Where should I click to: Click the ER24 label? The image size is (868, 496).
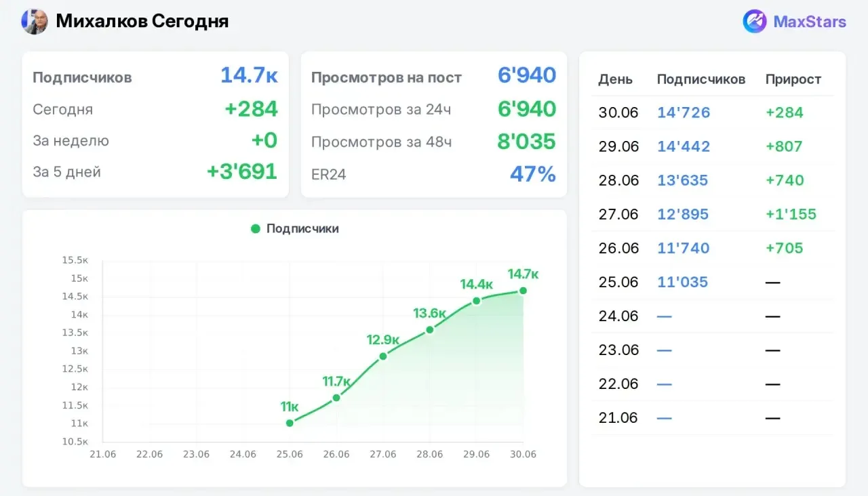point(329,175)
